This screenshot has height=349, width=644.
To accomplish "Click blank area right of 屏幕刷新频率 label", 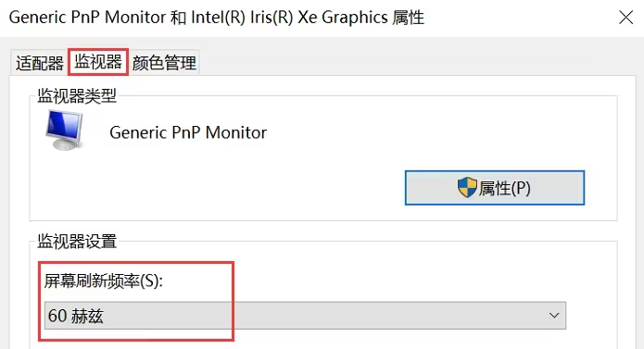I will pyautogui.click(x=370, y=280).
